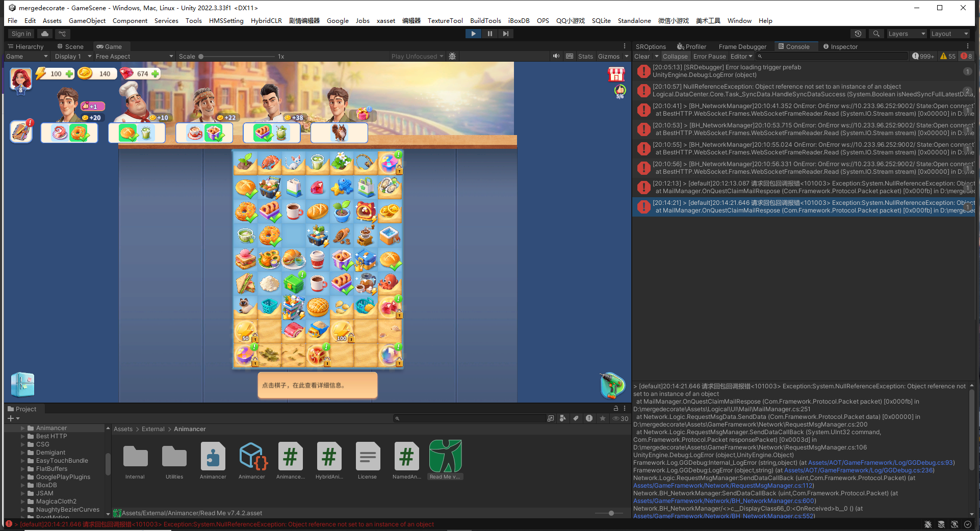Expand the Best HTTP folder
This screenshot has width=980, height=531.
click(x=23, y=436)
